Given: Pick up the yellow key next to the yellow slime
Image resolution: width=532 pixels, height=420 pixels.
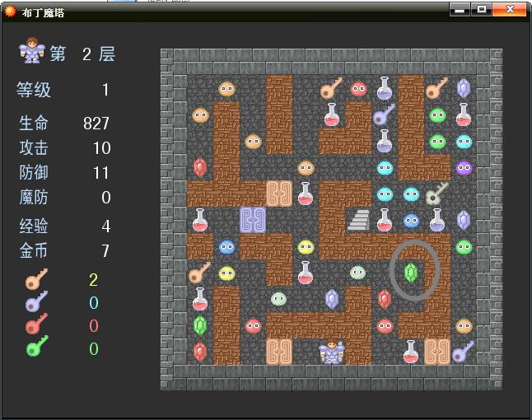Looking at the screenshot, I should point(200,273).
